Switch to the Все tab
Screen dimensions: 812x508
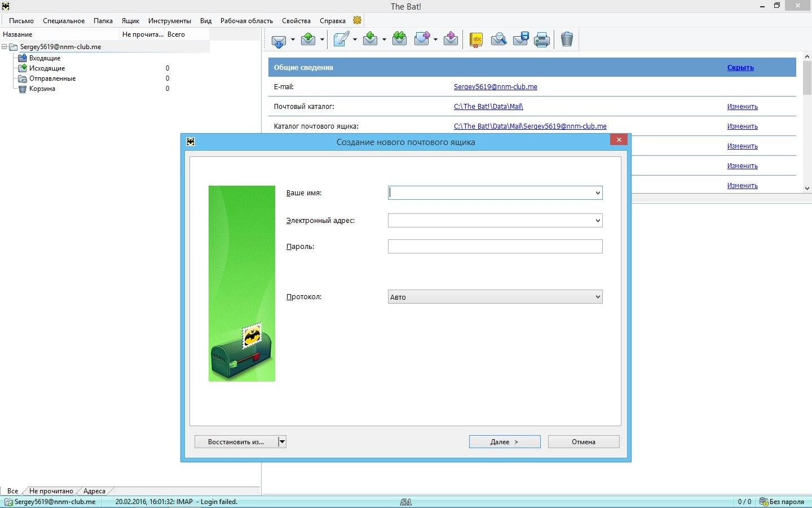point(12,491)
